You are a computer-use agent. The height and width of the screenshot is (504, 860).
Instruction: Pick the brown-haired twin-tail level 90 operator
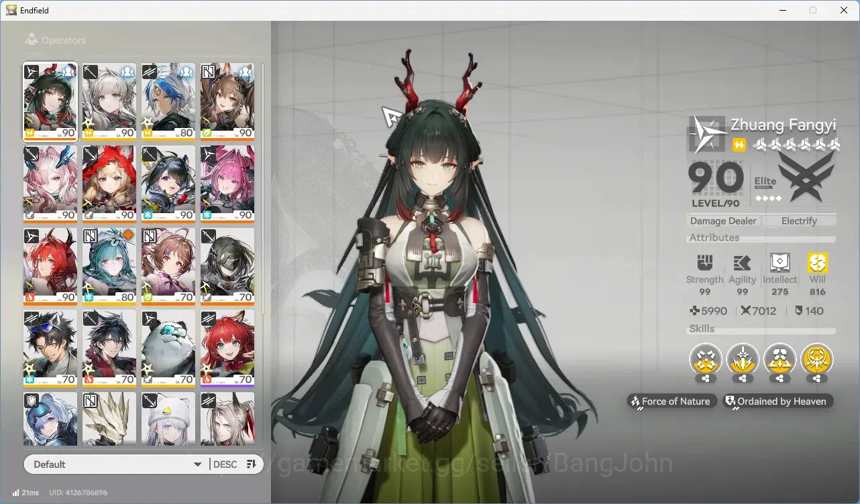coord(227,101)
